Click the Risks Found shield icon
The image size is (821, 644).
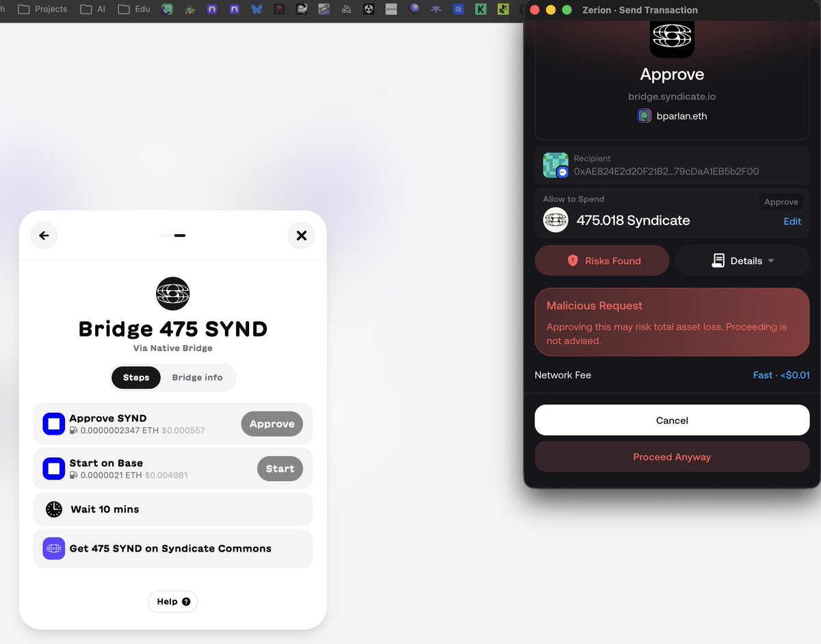(x=573, y=261)
